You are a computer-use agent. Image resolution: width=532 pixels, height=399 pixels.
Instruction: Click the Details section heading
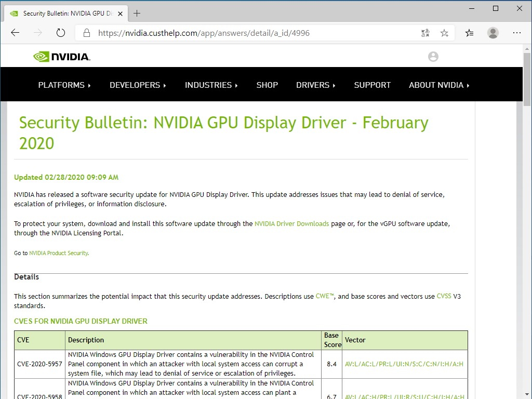[26, 277]
